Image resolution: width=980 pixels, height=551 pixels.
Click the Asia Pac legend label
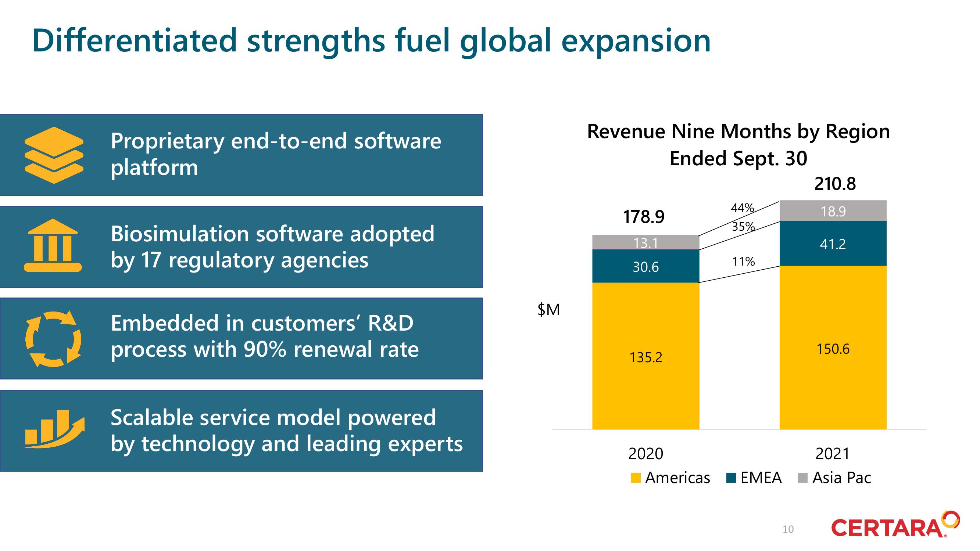841,478
